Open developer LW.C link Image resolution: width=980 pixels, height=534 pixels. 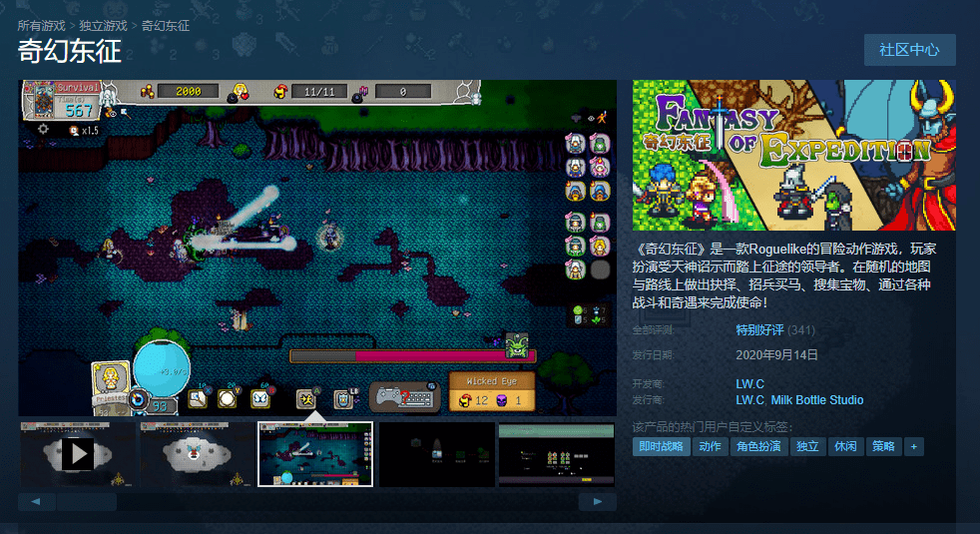point(750,384)
